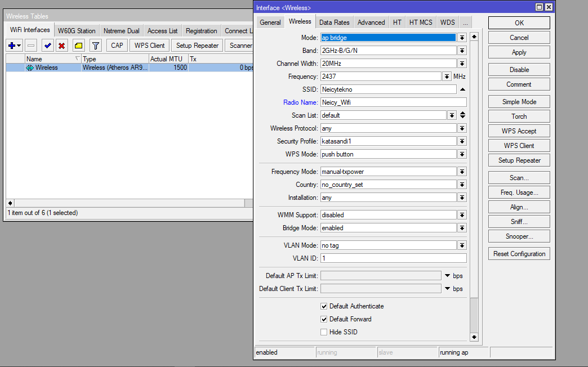Click the Snooper button
Viewport: 588px width, 367px height.
pyautogui.click(x=519, y=236)
